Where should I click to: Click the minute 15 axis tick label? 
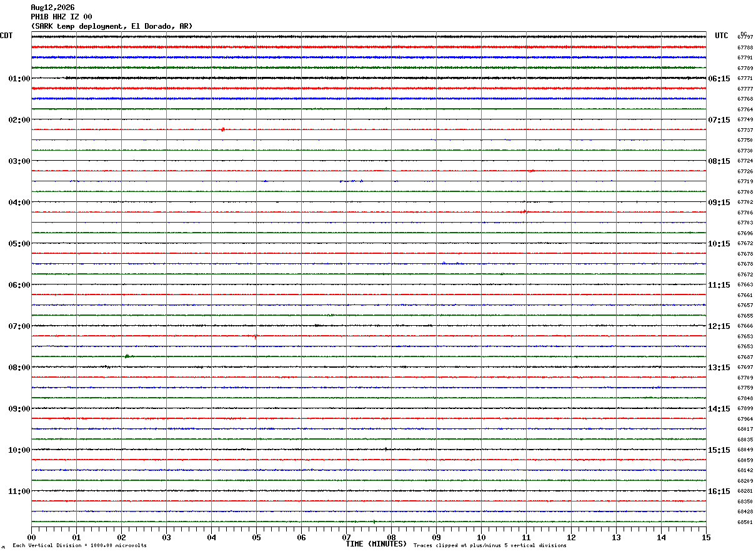[x=706, y=537]
